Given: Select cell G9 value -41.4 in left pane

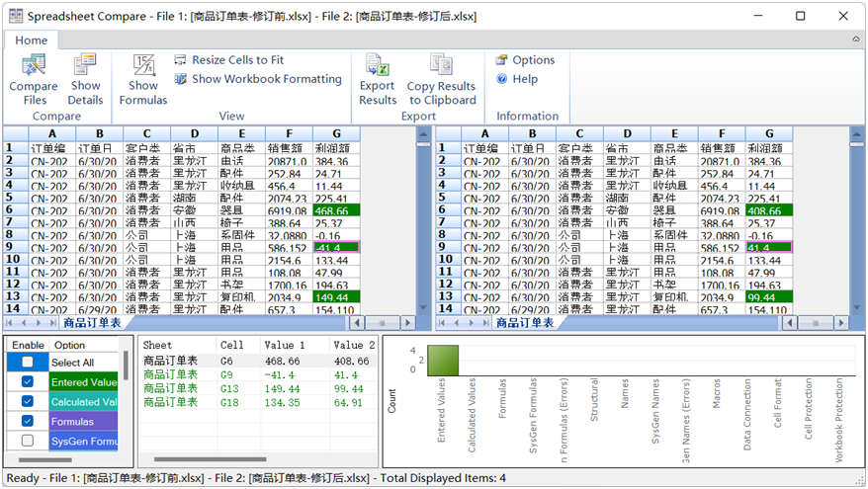Looking at the screenshot, I should (x=336, y=247).
